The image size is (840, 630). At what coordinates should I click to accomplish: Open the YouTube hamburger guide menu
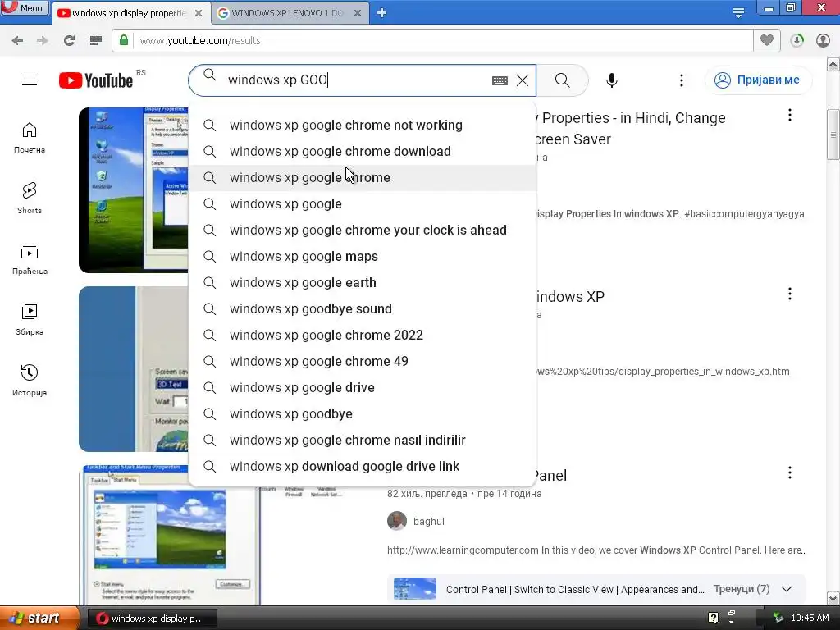pyautogui.click(x=30, y=80)
